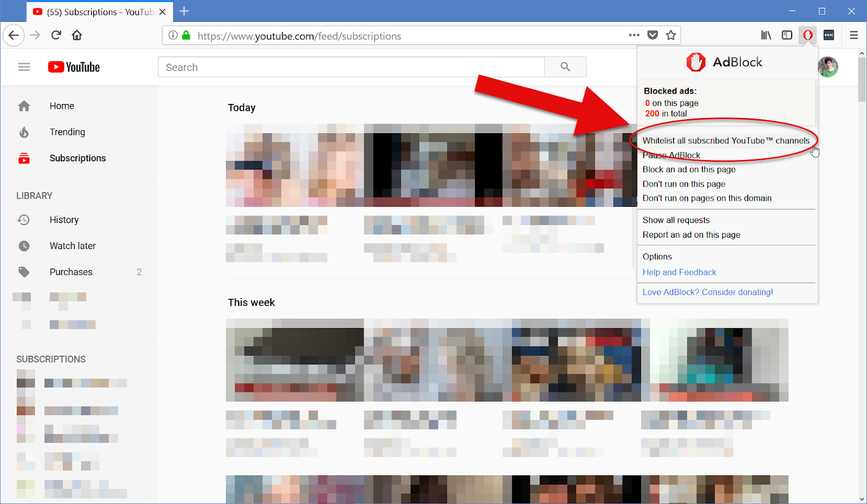The image size is (867, 504).
Task: Click the YouTube search magnifier button
Action: [565, 67]
